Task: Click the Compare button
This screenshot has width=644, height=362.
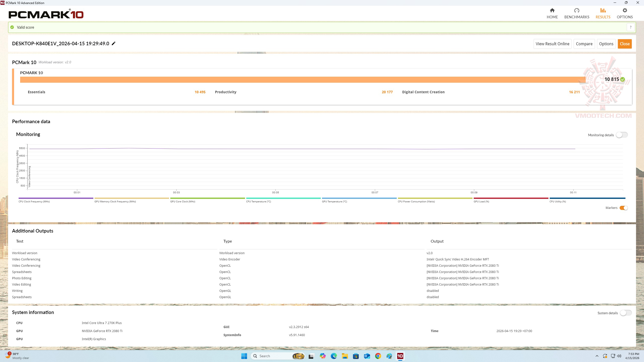Action: [584, 44]
